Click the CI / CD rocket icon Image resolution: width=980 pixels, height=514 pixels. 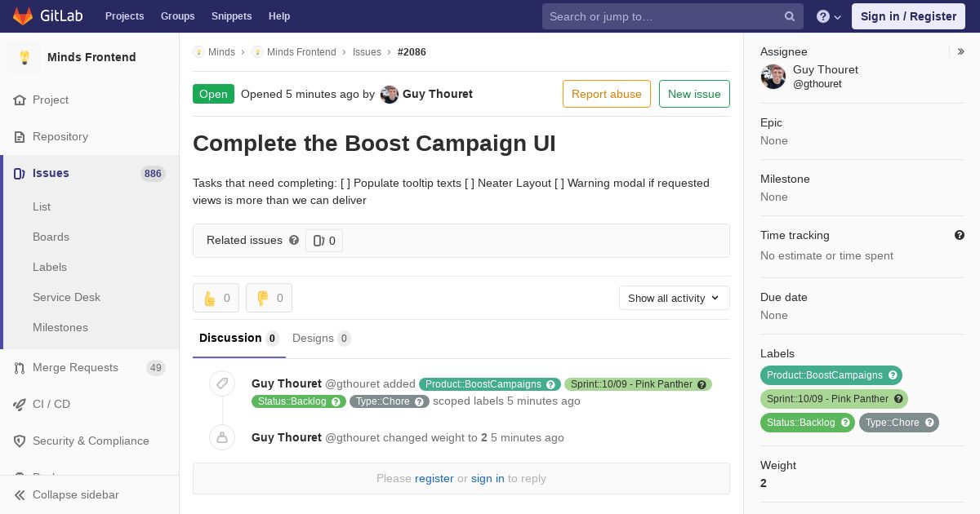(20, 404)
